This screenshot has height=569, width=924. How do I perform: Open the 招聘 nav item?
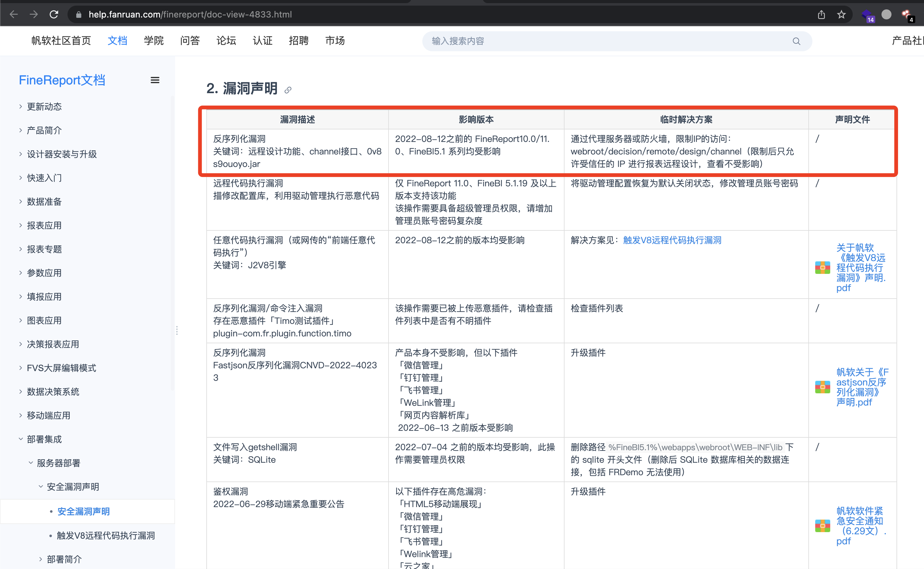click(298, 41)
